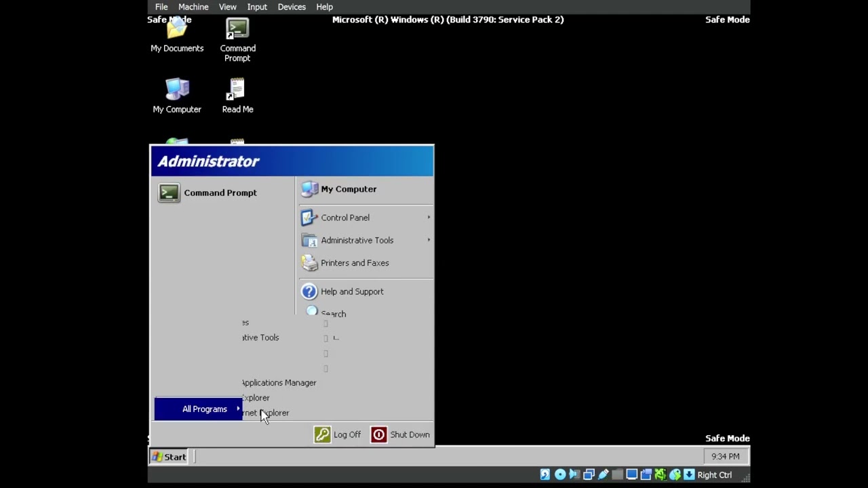Viewport: 868px width, 488px height.
Task: Open the Input menu
Action: (x=257, y=7)
